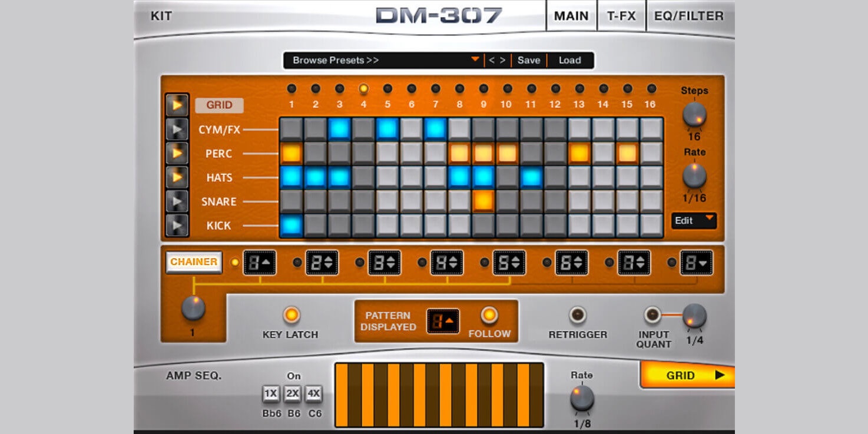Toggle the FOLLOW button
The width and height of the screenshot is (868, 434).
point(489,315)
